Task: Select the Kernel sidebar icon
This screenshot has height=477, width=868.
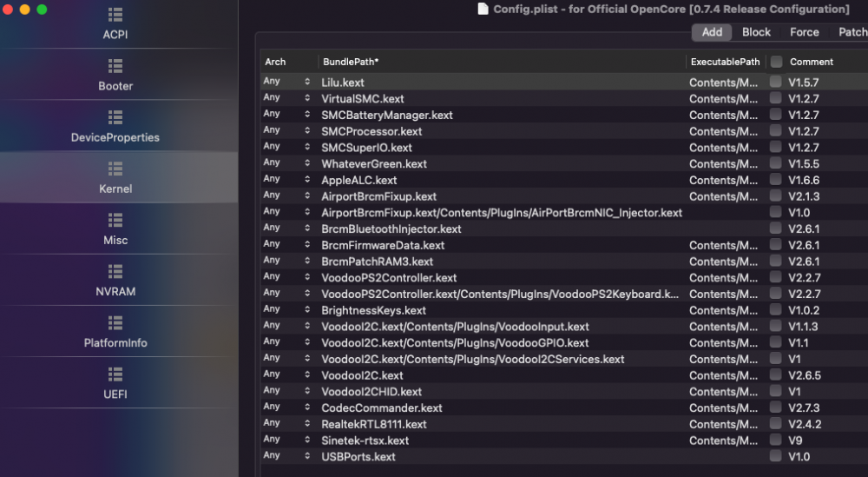Action: [x=115, y=169]
